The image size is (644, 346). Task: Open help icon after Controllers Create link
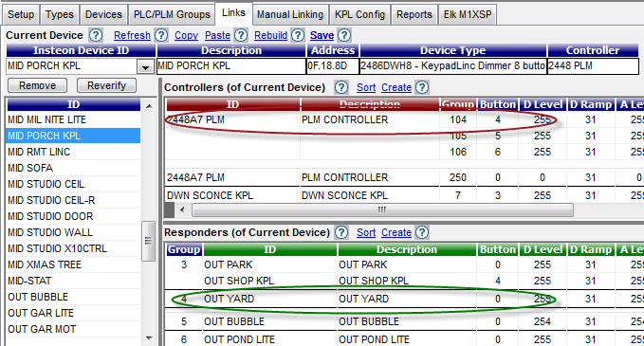[422, 87]
